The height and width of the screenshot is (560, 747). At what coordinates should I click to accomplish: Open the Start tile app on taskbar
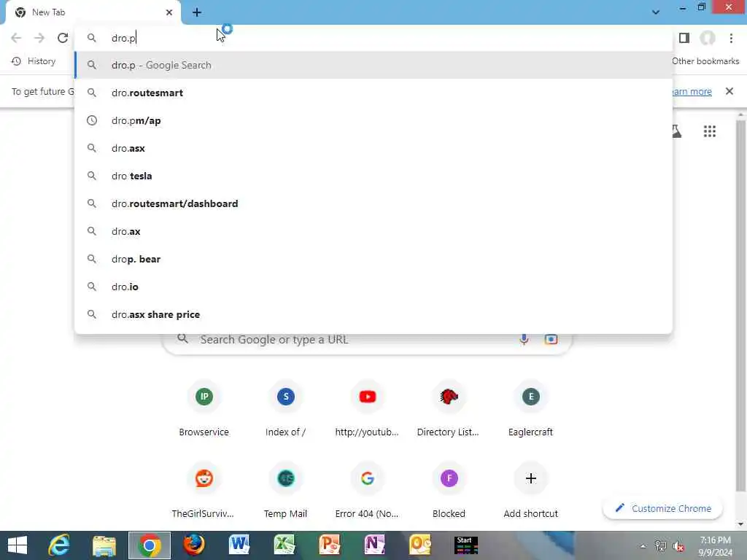coord(466,545)
